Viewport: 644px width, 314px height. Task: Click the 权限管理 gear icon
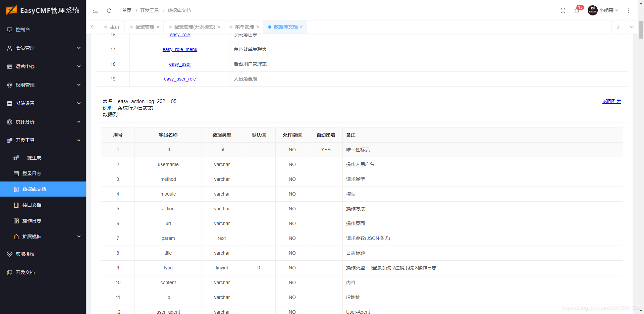[x=9, y=85]
